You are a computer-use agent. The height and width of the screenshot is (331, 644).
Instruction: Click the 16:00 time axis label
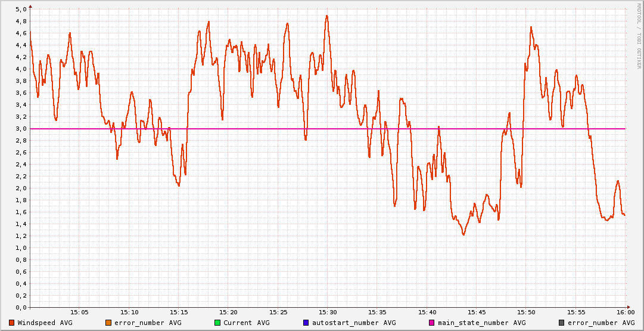tap(625, 312)
